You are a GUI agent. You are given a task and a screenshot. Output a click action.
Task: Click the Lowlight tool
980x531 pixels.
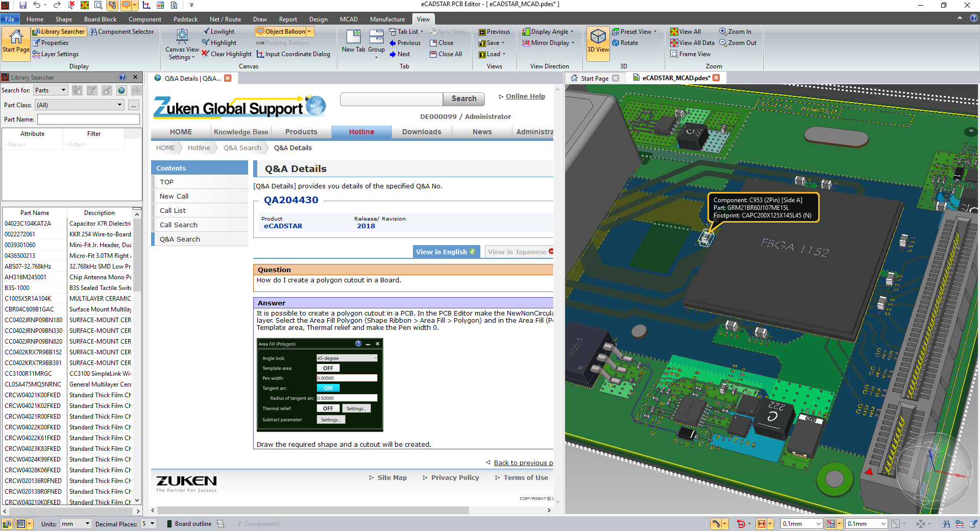pos(218,32)
